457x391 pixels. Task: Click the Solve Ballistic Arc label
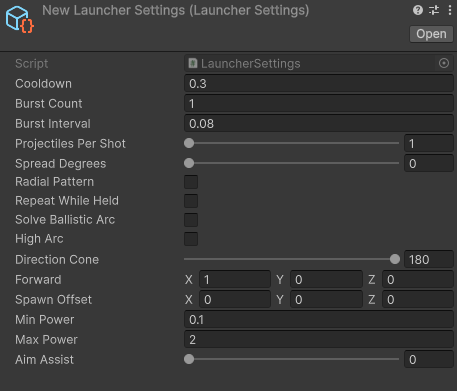65,220
